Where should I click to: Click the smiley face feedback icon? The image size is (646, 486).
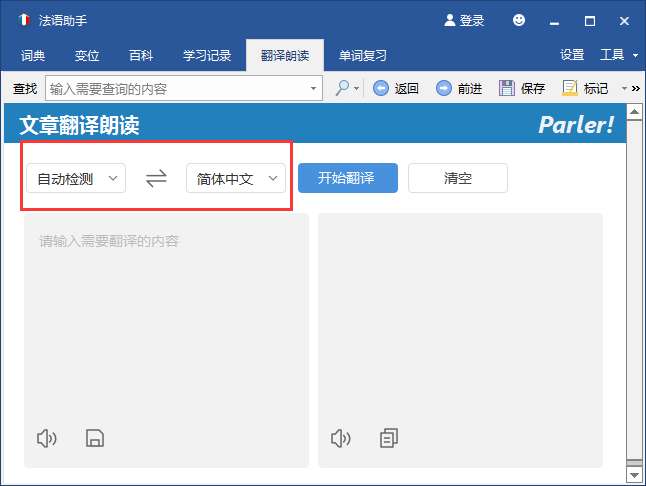(519, 20)
